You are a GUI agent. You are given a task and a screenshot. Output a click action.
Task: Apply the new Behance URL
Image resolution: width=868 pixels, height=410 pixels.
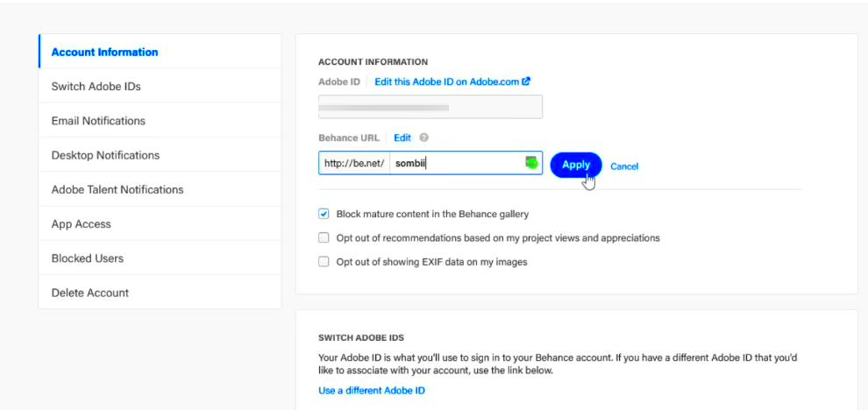pos(576,165)
